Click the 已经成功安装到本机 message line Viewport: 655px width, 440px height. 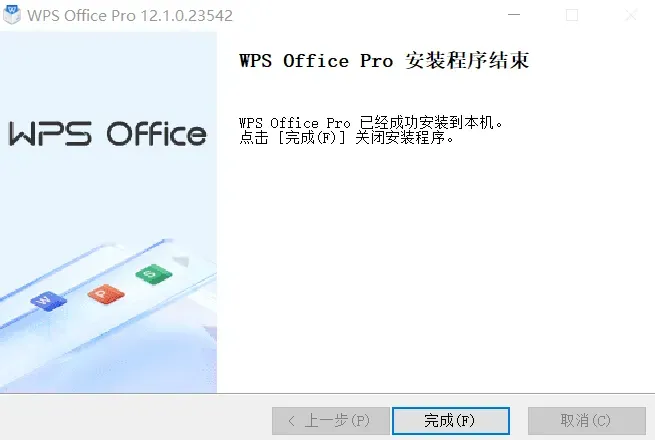point(371,123)
